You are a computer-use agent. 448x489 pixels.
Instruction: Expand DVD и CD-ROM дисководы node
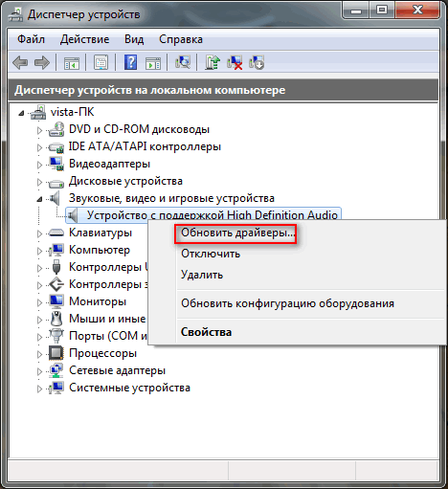pyautogui.click(x=39, y=130)
